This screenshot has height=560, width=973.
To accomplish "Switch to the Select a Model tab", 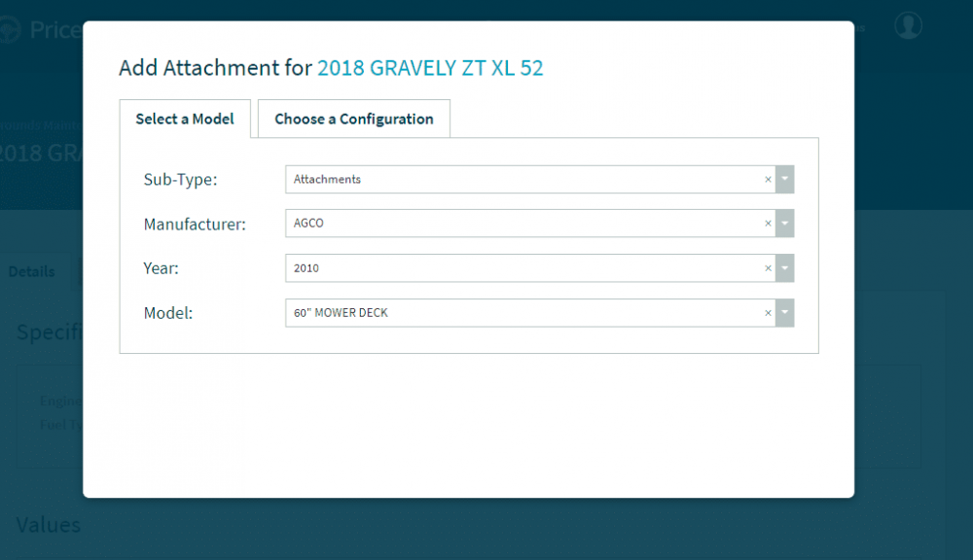I will (185, 119).
